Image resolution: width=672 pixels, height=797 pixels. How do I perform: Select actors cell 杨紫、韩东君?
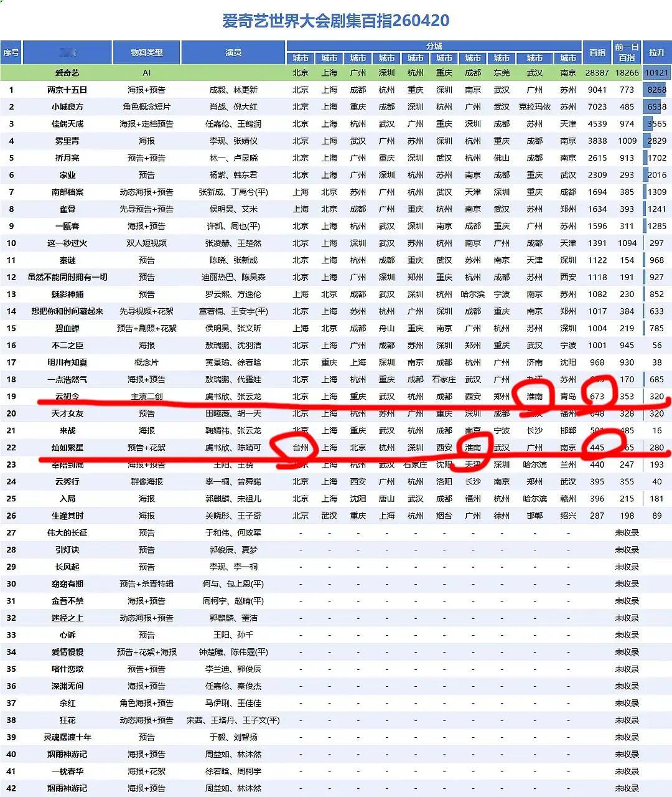point(233,175)
